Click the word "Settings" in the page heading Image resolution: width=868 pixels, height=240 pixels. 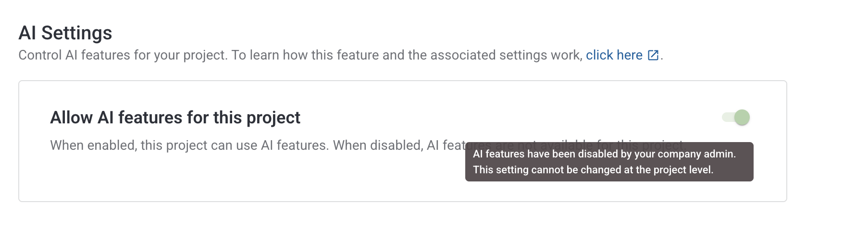(x=76, y=33)
